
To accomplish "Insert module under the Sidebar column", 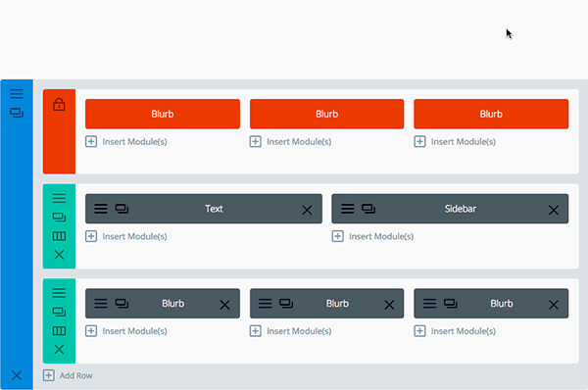I will click(372, 236).
